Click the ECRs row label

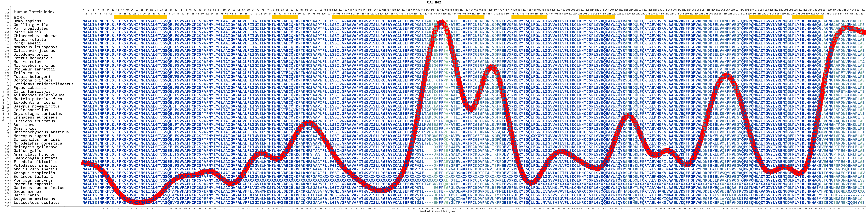19,17
